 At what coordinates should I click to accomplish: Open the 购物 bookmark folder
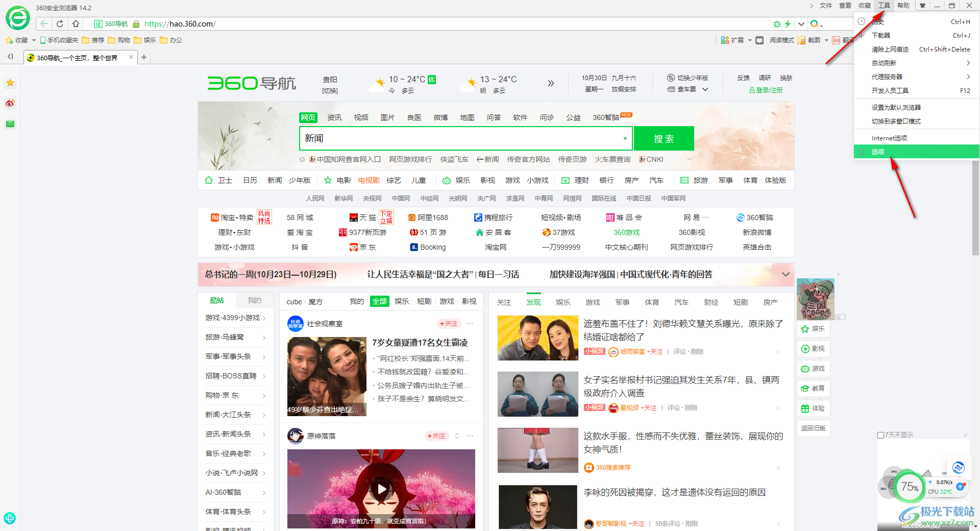[x=119, y=40]
